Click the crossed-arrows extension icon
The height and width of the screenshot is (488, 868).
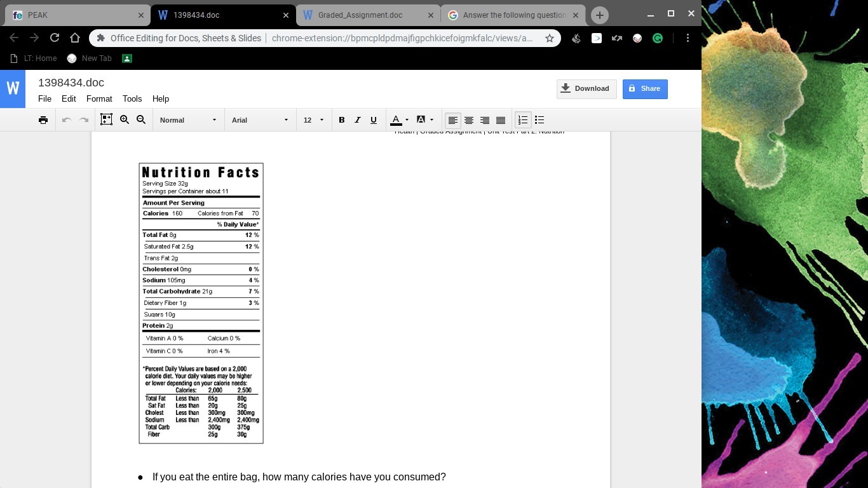(617, 38)
